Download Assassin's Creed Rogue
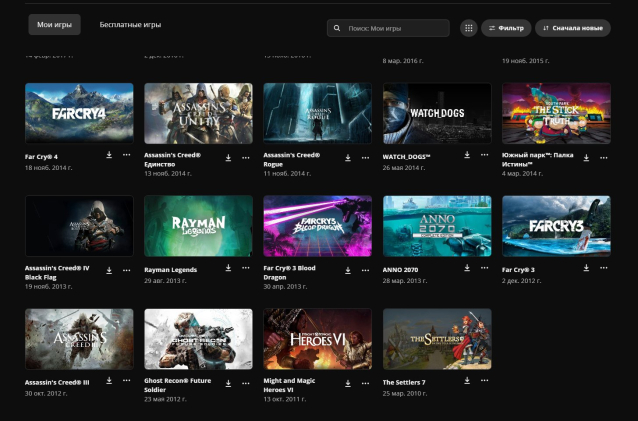The image size is (638, 421). point(348,158)
